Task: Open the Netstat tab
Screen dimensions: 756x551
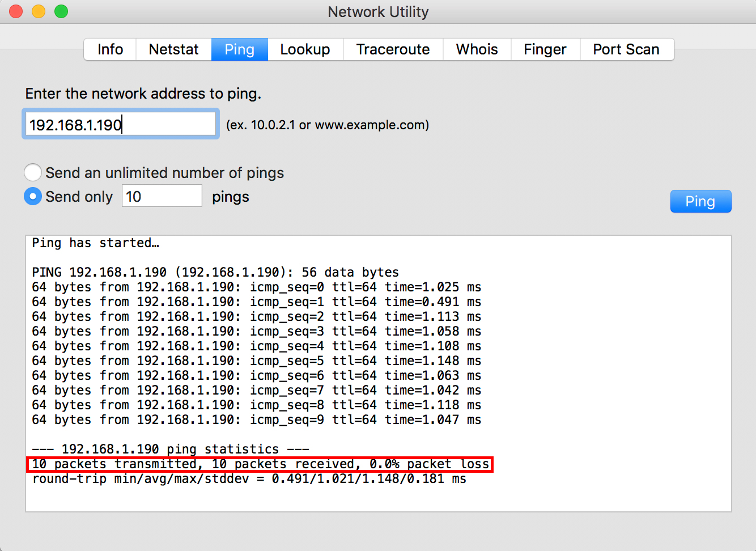Action: pos(173,49)
